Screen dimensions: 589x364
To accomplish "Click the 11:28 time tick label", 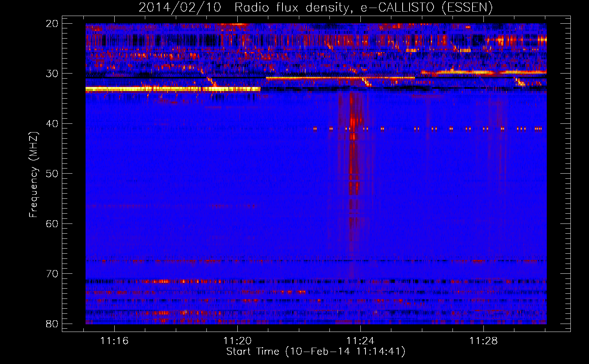I will [483, 341].
